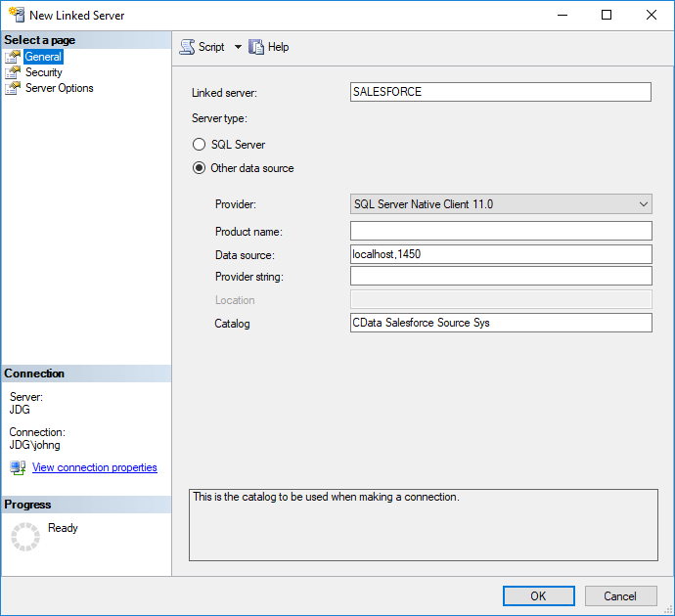Focus the Data source text field
The height and width of the screenshot is (616, 675).
[500, 254]
